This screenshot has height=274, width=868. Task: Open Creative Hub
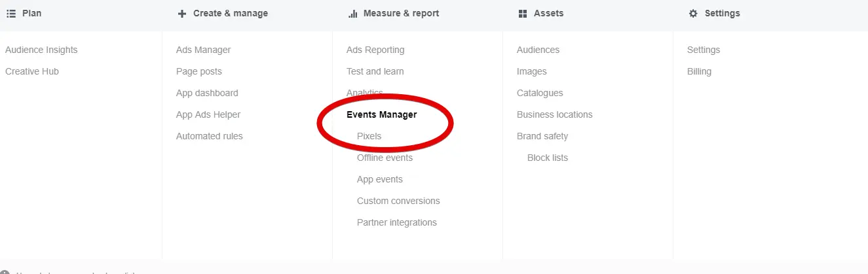32,71
